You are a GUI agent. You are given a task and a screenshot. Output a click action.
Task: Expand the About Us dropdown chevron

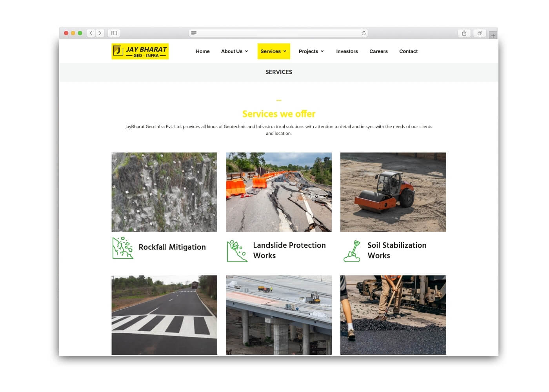pos(247,51)
